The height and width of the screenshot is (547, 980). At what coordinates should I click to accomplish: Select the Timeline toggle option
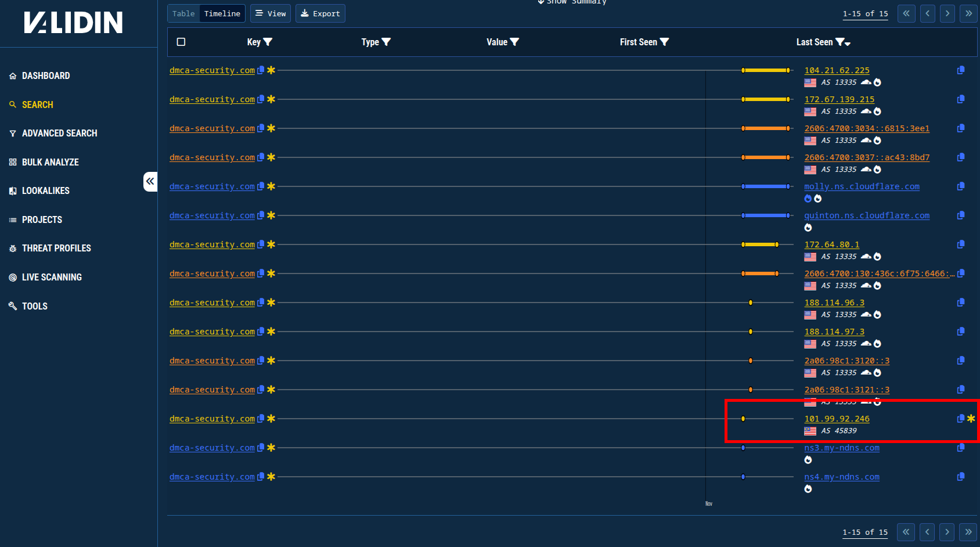tap(221, 13)
